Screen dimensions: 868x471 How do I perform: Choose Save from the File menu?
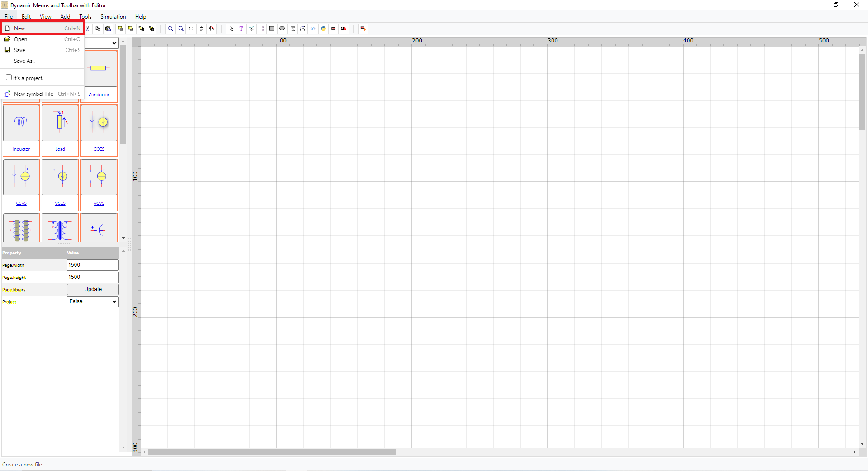coord(42,50)
